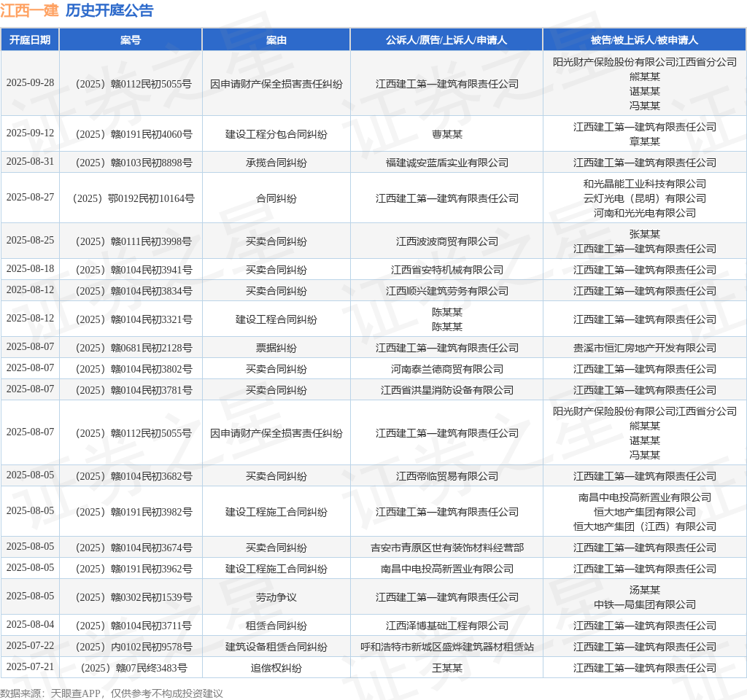Click 追偿权纠纷 cell

pyautogui.click(x=276, y=668)
